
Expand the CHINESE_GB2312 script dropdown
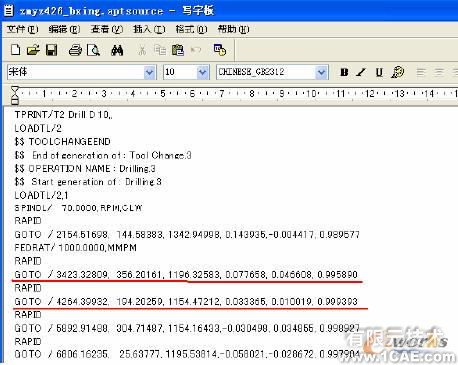click(x=321, y=72)
